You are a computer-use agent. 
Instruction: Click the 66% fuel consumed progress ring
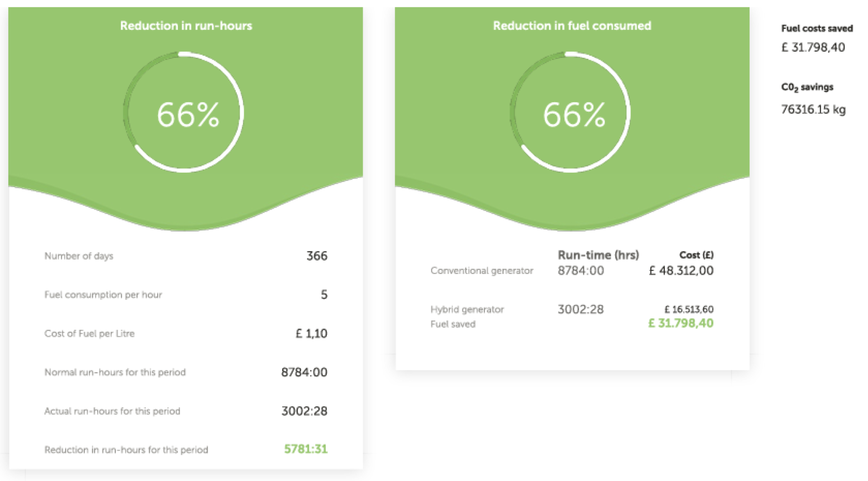point(570,112)
